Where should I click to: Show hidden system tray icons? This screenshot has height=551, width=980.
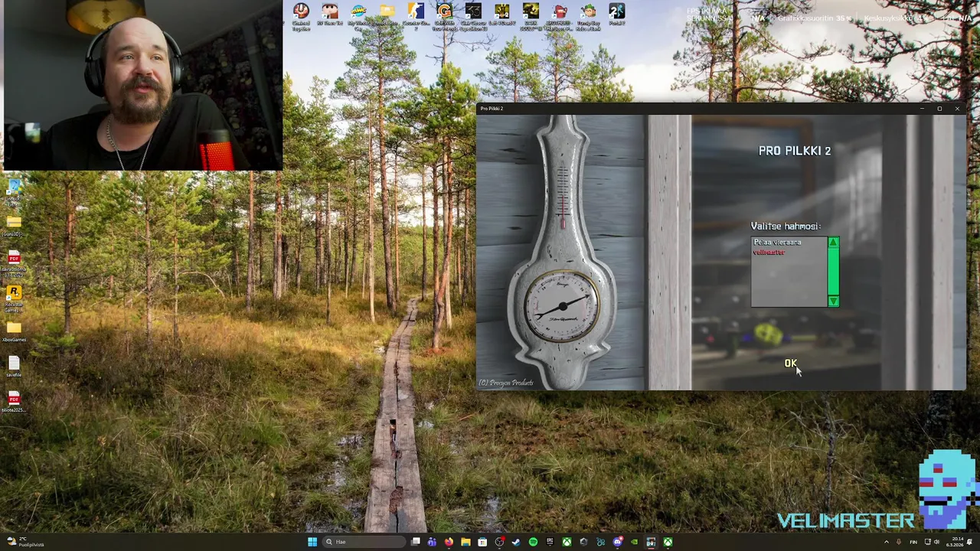pyautogui.click(x=887, y=542)
